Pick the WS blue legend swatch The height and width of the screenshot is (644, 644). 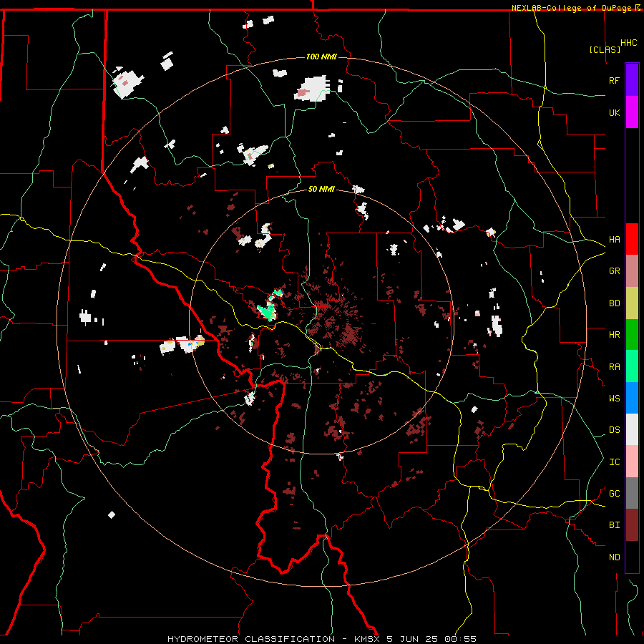tap(632, 398)
